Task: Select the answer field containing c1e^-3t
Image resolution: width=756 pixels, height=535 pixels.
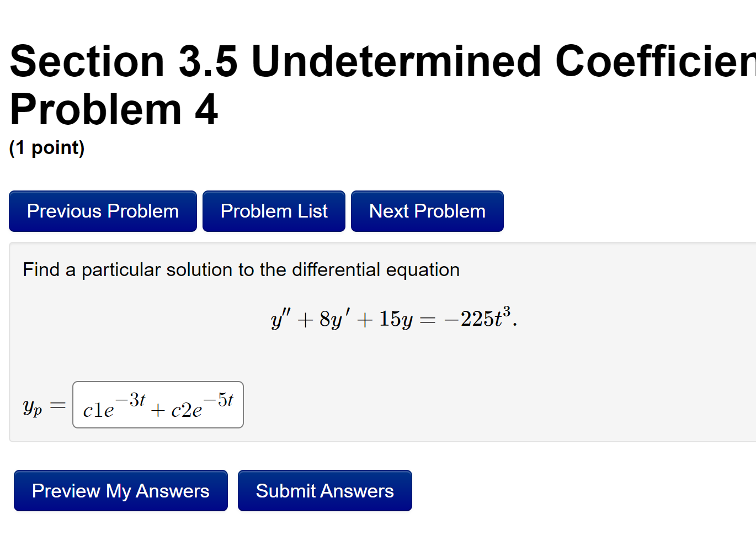Action: pyautogui.click(x=110, y=405)
